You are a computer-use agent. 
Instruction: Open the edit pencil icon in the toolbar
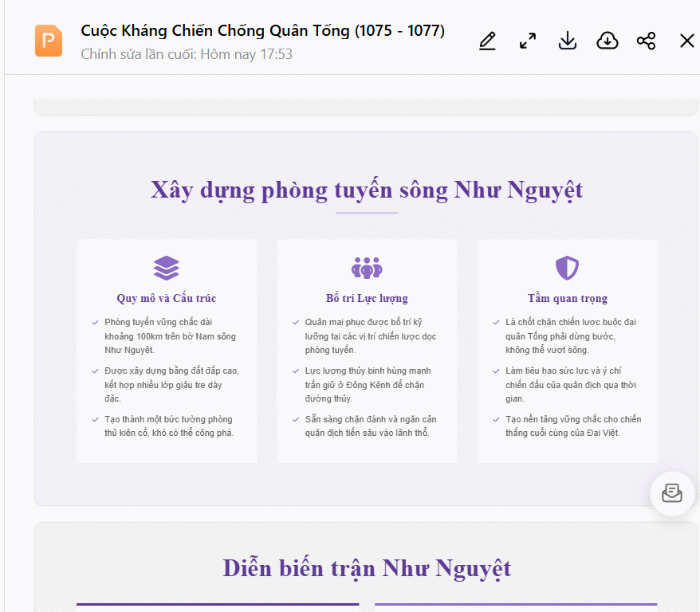pyautogui.click(x=487, y=41)
